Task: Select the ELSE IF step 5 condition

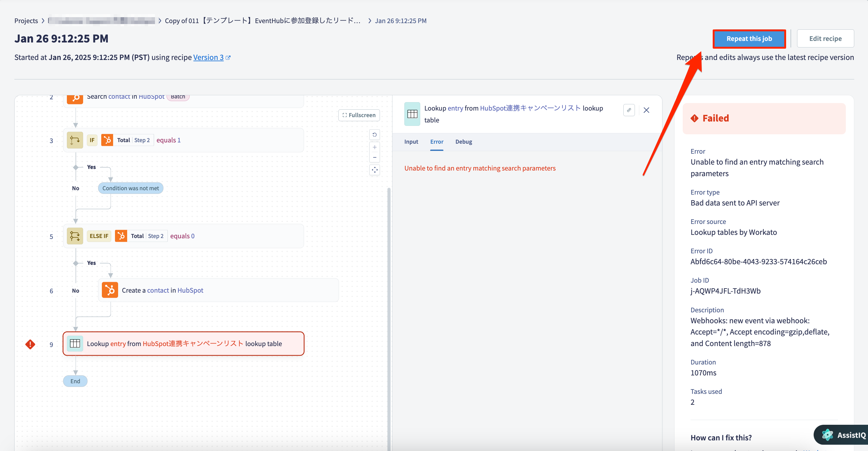Action: pos(183,236)
